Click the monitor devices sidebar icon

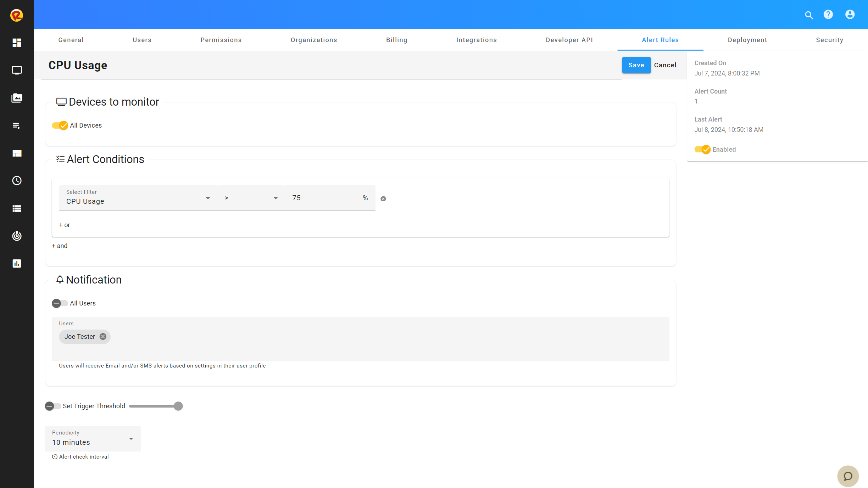[x=17, y=70]
